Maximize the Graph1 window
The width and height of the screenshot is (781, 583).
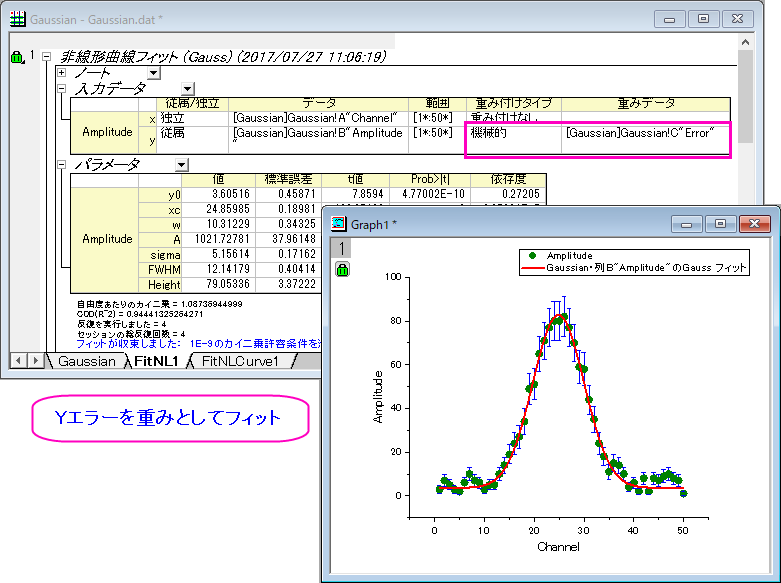click(720, 224)
